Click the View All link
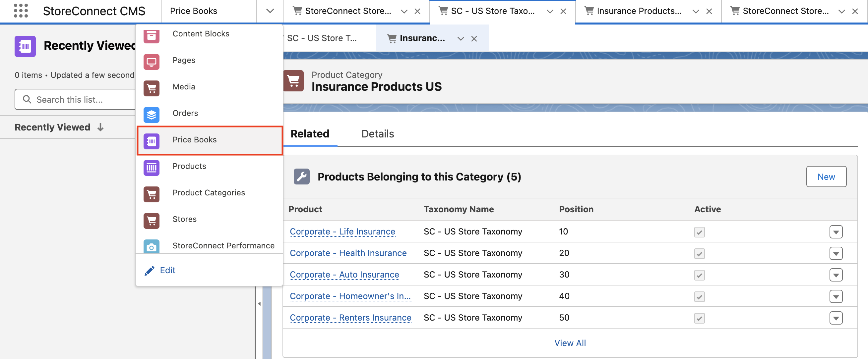The image size is (868, 359). (x=570, y=343)
